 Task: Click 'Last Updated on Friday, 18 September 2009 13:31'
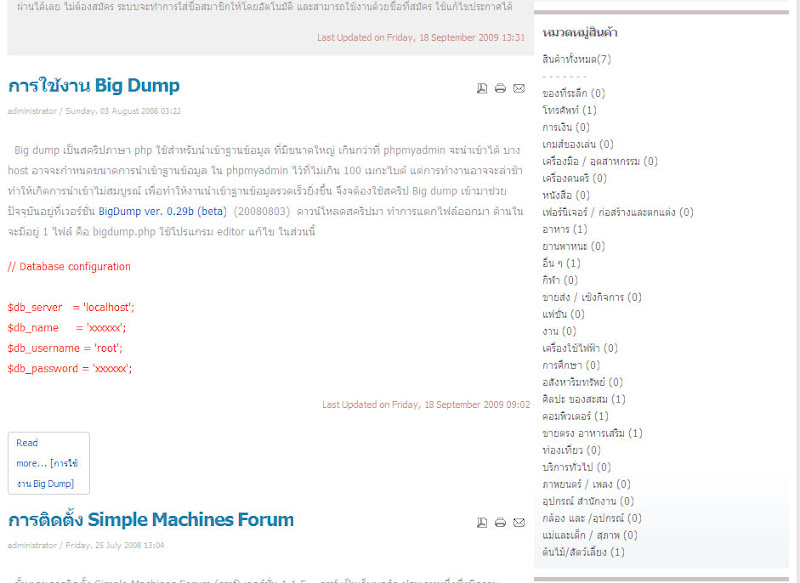click(421, 38)
